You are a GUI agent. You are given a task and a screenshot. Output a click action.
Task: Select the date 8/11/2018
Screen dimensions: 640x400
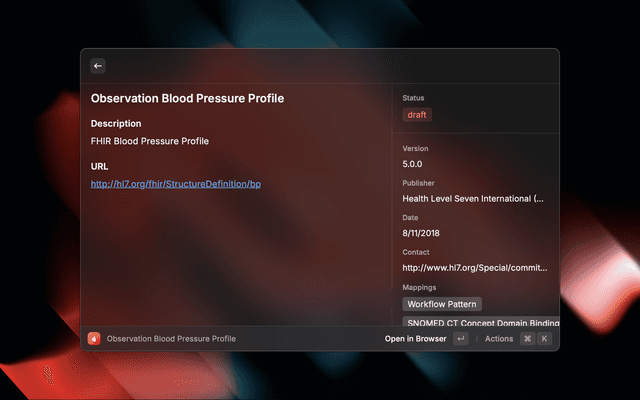[421, 233]
